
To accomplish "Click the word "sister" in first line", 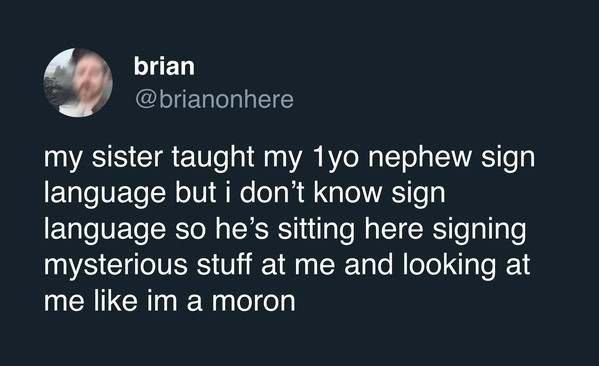I will point(127,157).
